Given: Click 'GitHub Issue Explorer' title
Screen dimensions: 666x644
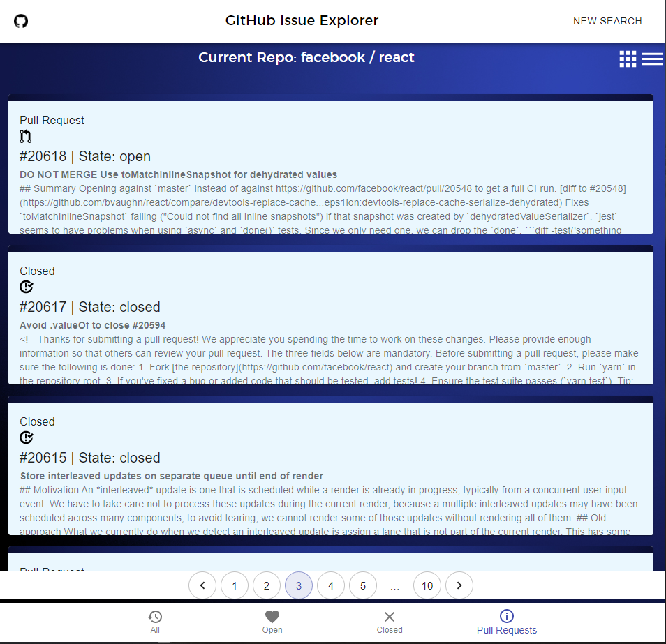Looking at the screenshot, I should tap(302, 20).
